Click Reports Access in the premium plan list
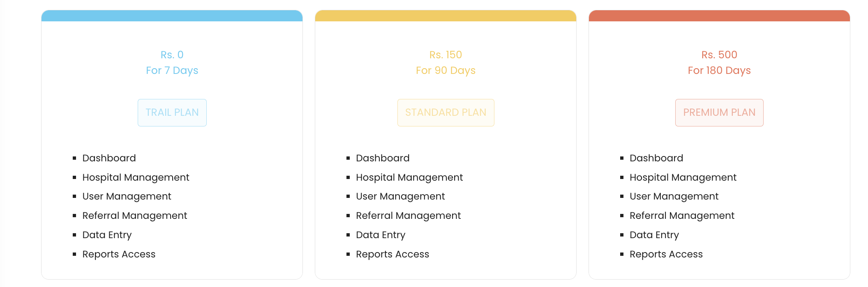Viewport: 868px width, 287px height. click(666, 254)
